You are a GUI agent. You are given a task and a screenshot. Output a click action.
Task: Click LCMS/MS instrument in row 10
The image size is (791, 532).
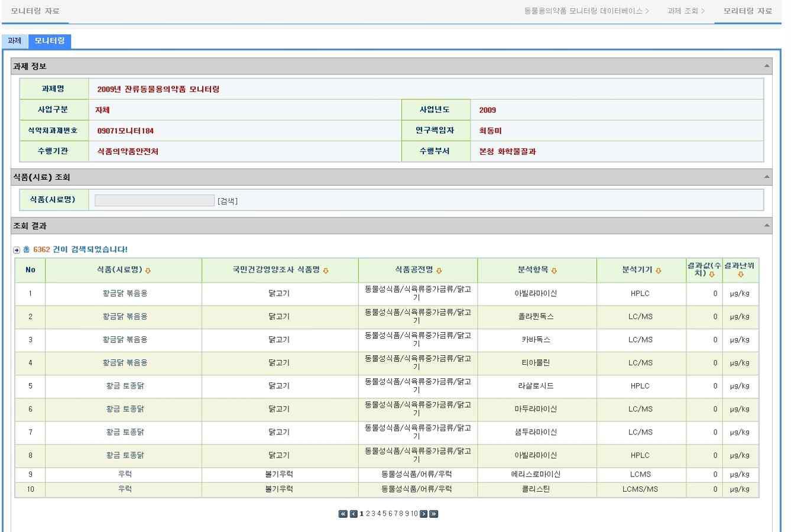(640, 489)
